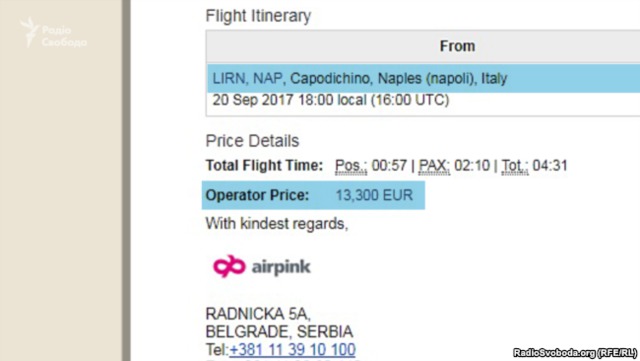Click the From column header
Screen dimensions: 640x361
pyautogui.click(x=457, y=46)
